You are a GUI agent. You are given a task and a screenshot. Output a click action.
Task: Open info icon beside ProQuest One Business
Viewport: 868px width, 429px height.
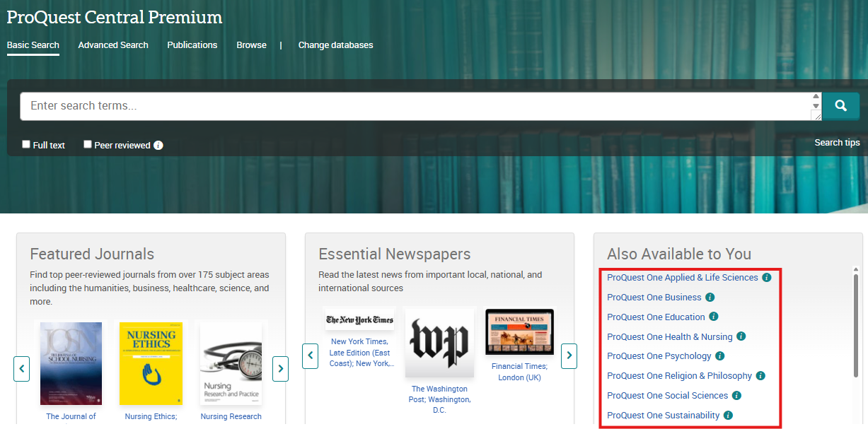click(710, 298)
